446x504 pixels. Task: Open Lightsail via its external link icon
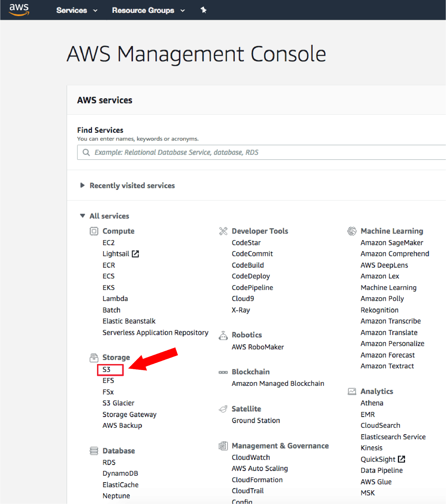click(x=136, y=254)
